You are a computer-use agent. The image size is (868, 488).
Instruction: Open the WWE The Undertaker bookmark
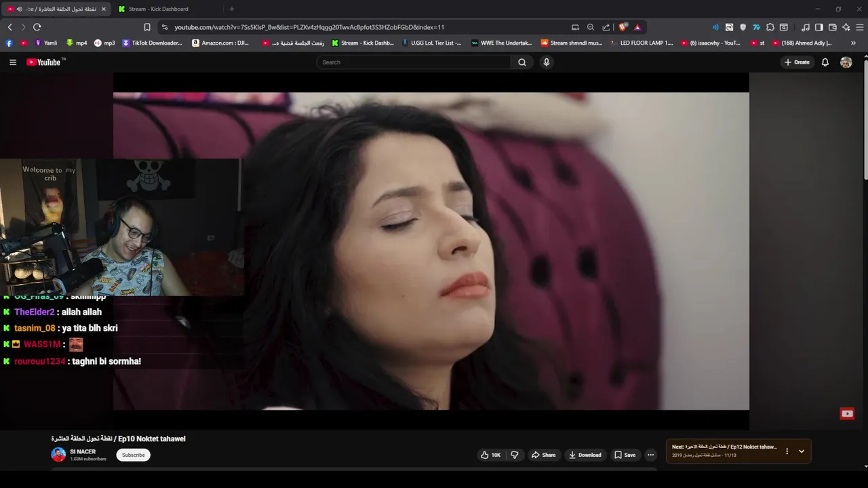pyautogui.click(x=502, y=43)
